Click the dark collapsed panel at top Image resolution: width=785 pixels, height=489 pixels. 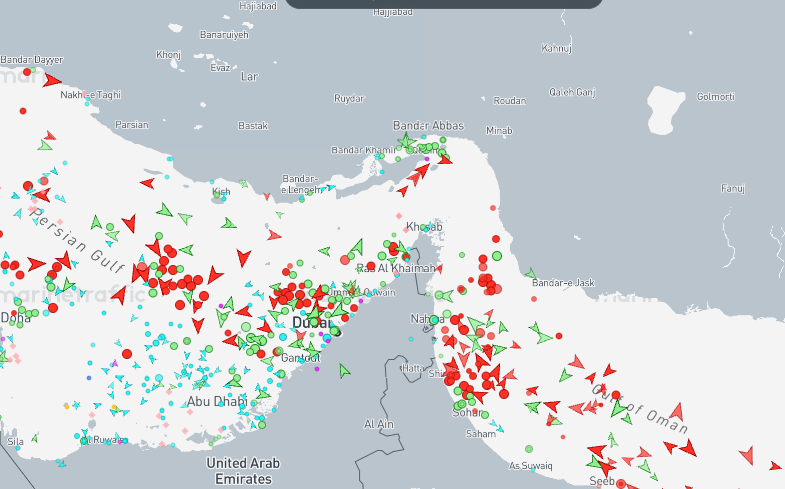point(444,4)
